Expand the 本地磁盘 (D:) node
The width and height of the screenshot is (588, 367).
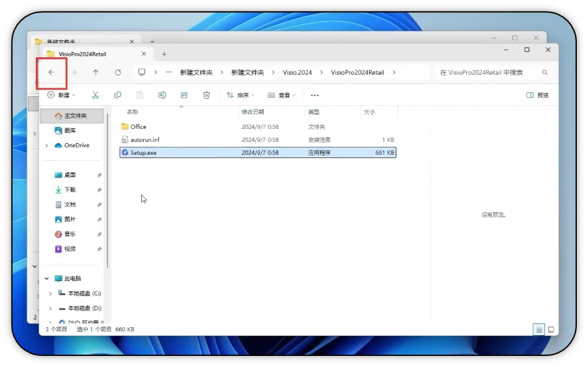pyautogui.click(x=50, y=308)
